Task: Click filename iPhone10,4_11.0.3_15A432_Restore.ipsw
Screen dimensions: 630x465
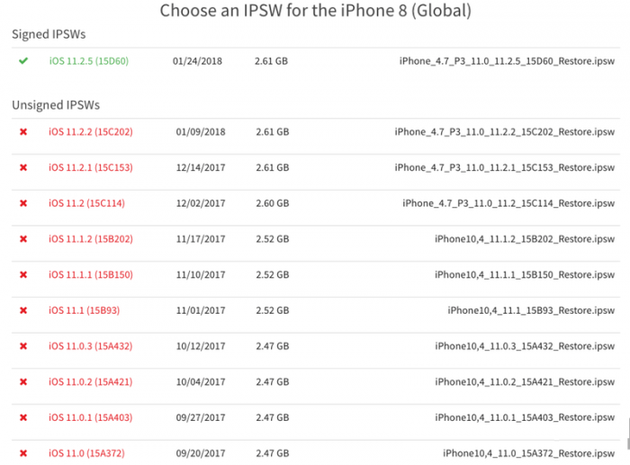Action: tap(524, 347)
